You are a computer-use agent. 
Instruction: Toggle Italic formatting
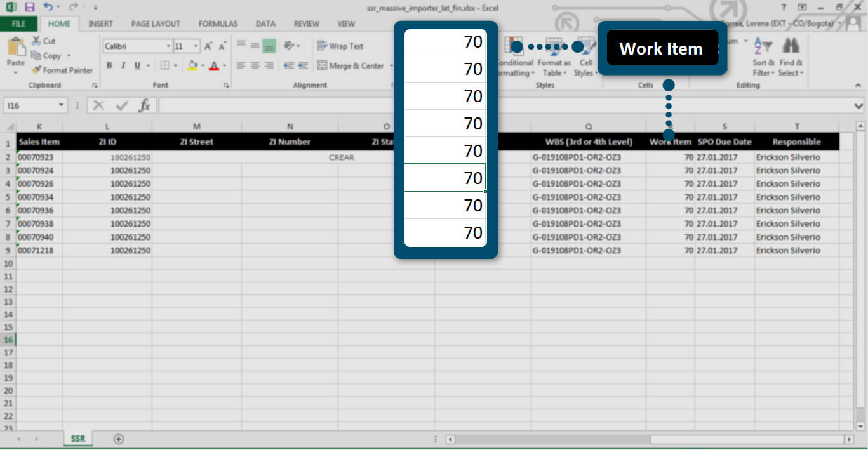point(122,65)
